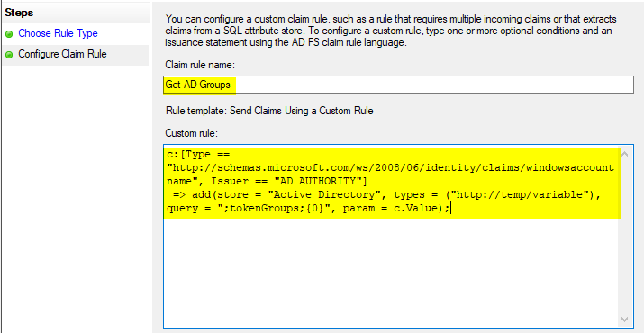Click the 'Steps' heading
The image size is (644, 333).
click(x=19, y=13)
